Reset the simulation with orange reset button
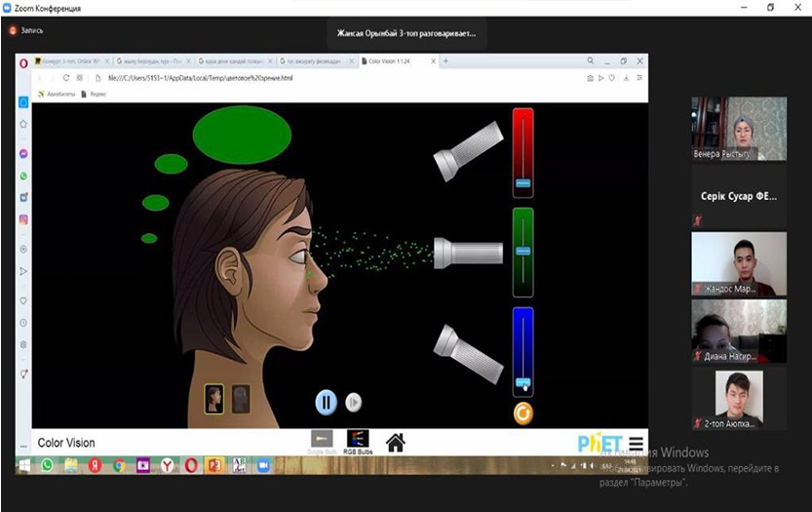Screen dimensions: 812x512 [523, 414]
